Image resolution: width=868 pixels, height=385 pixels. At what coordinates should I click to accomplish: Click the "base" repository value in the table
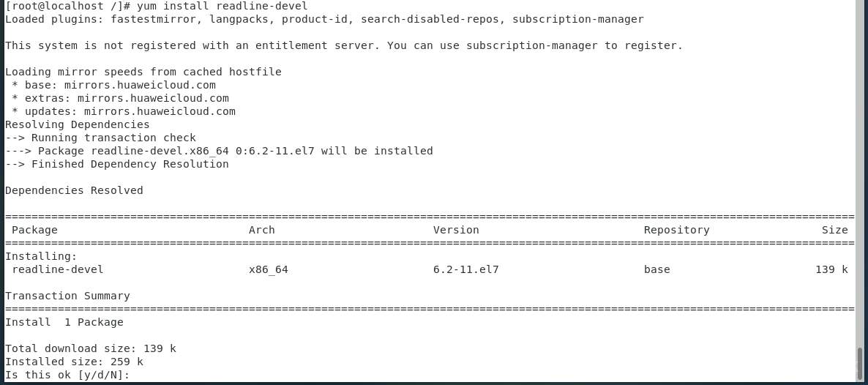pyautogui.click(x=656, y=269)
